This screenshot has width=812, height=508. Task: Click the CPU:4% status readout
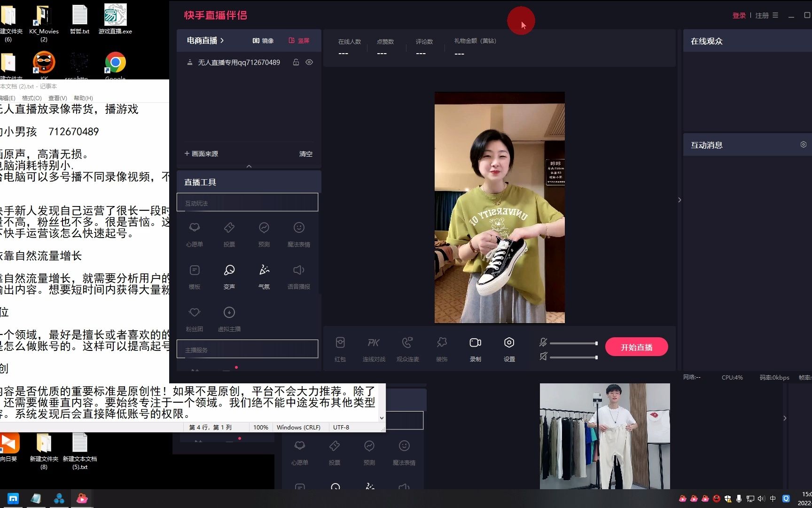coord(732,377)
